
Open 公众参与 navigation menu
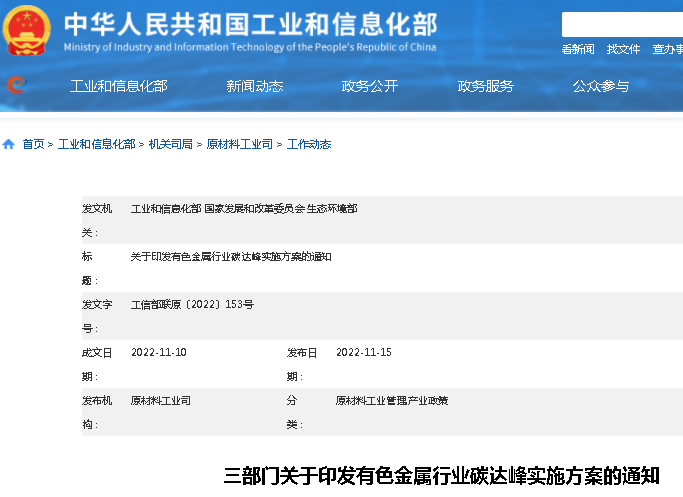pyautogui.click(x=601, y=86)
